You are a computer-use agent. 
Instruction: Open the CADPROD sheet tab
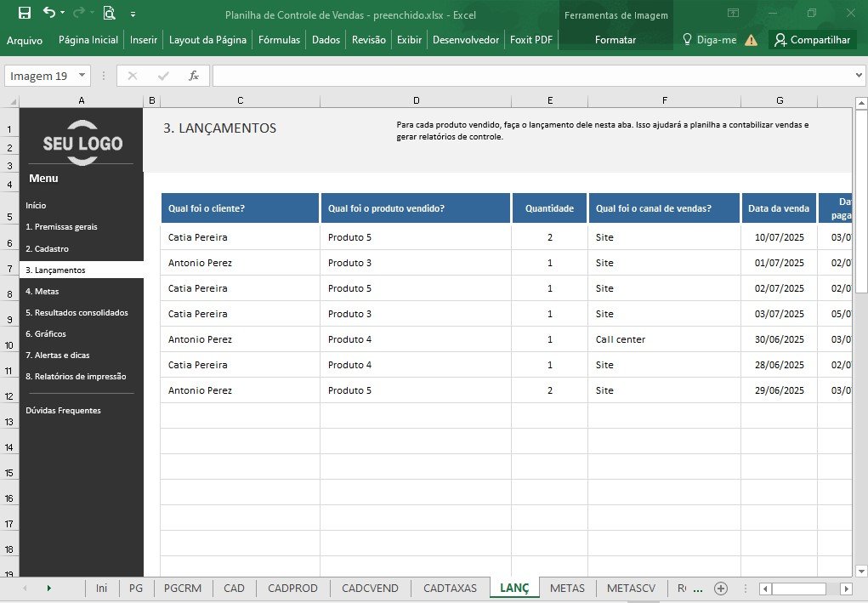click(x=292, y=588)
